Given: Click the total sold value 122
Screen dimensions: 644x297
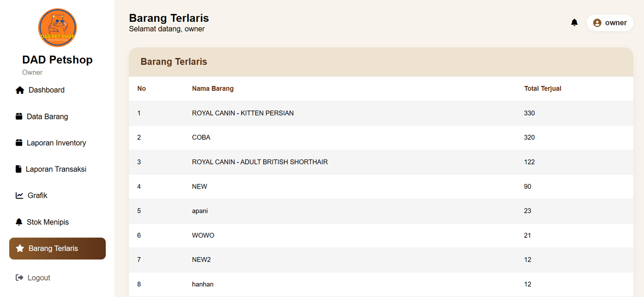Looking at the screenshot, I should (529, 162).
